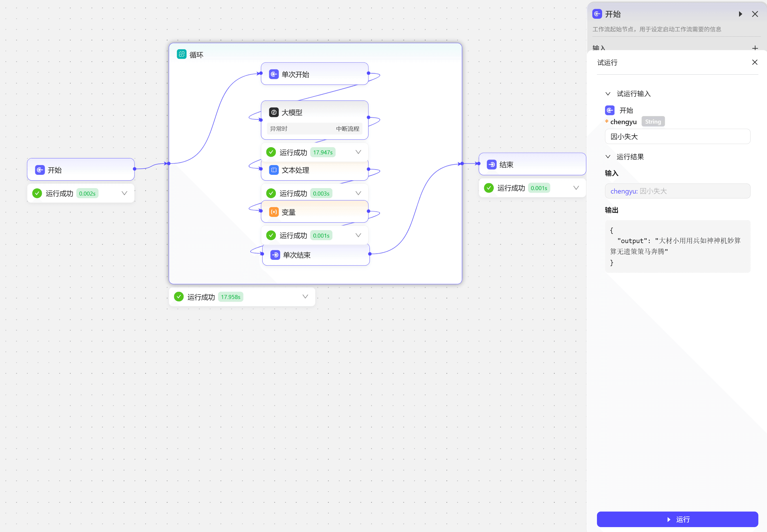Click the play triangle in 开始 panel header
Screen dimensions: 767x532
pyautogui.click(x=740, y=14)
